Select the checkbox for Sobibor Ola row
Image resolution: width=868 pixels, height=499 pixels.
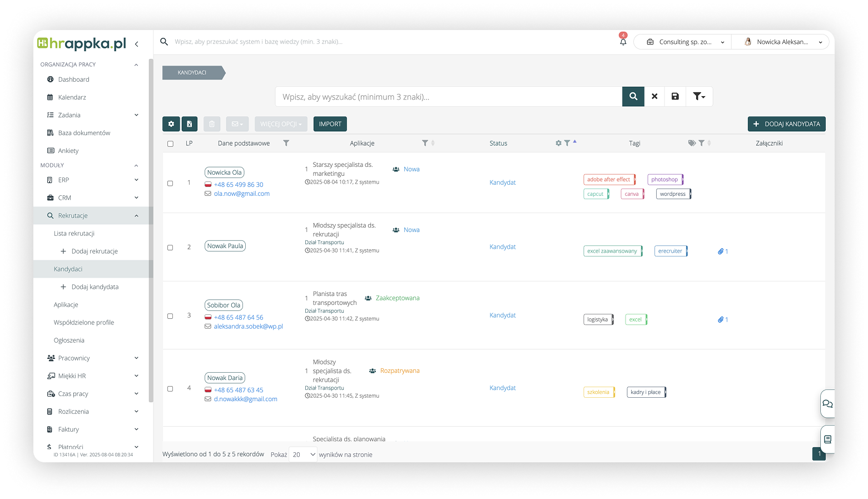(x=170, y=316)
